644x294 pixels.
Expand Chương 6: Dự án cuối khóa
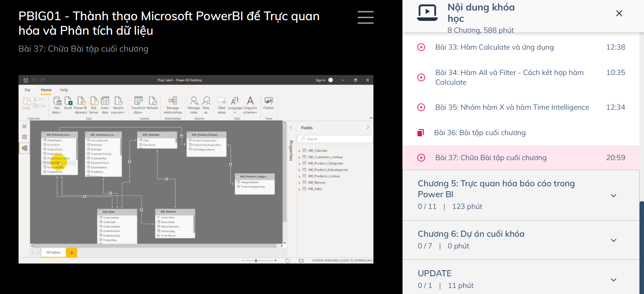click(x=521, y=240)
